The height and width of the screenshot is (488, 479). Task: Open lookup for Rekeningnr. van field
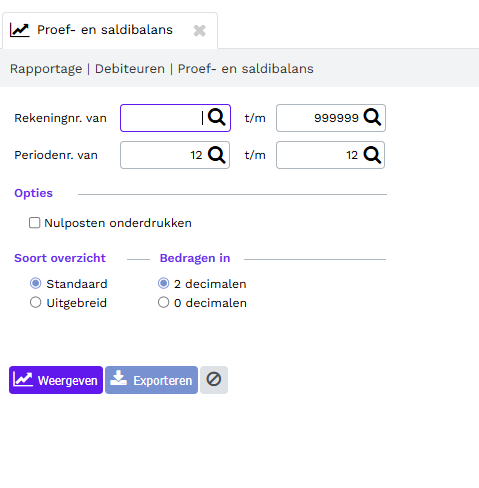click(217, 118)
